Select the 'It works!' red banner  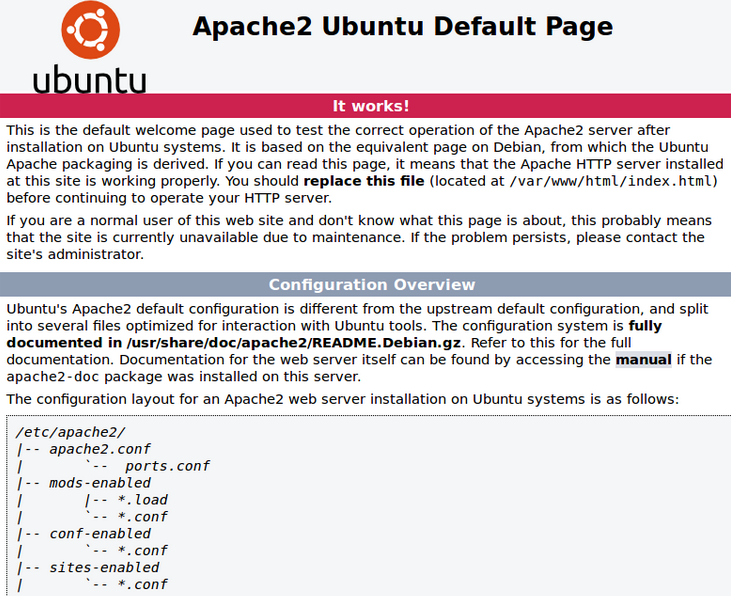(x=366, y=106)
